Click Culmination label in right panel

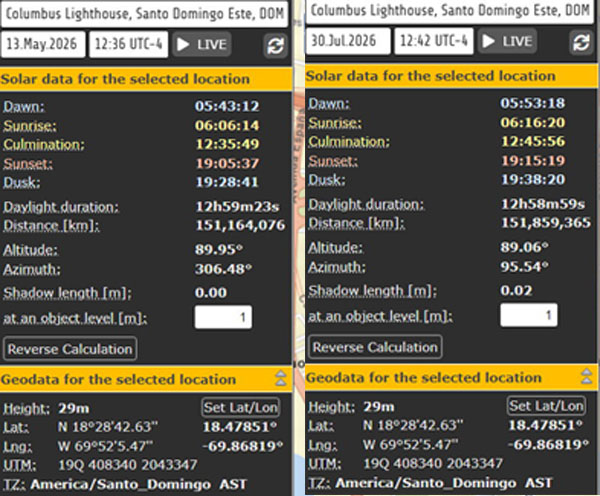(x=349, y=141)
